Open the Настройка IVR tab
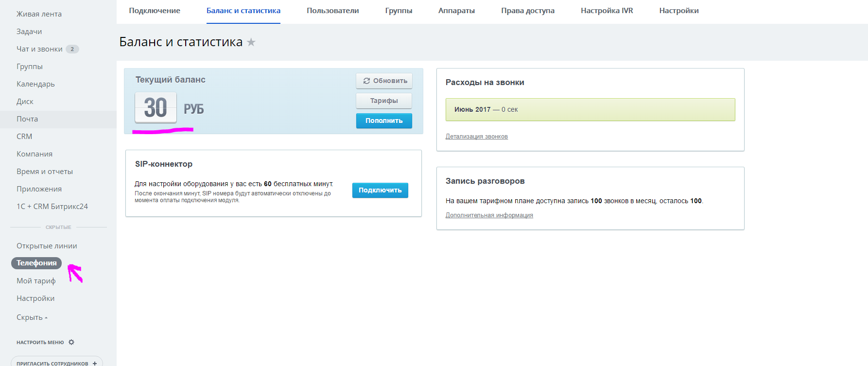 pos(607,11)
